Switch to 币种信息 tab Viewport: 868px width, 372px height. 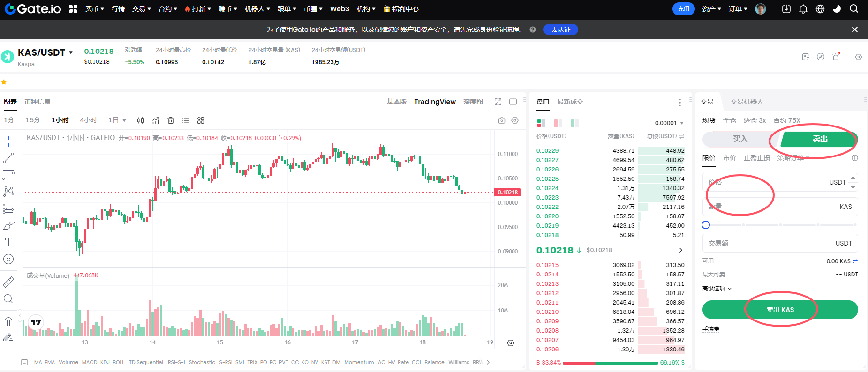[38, 102]
